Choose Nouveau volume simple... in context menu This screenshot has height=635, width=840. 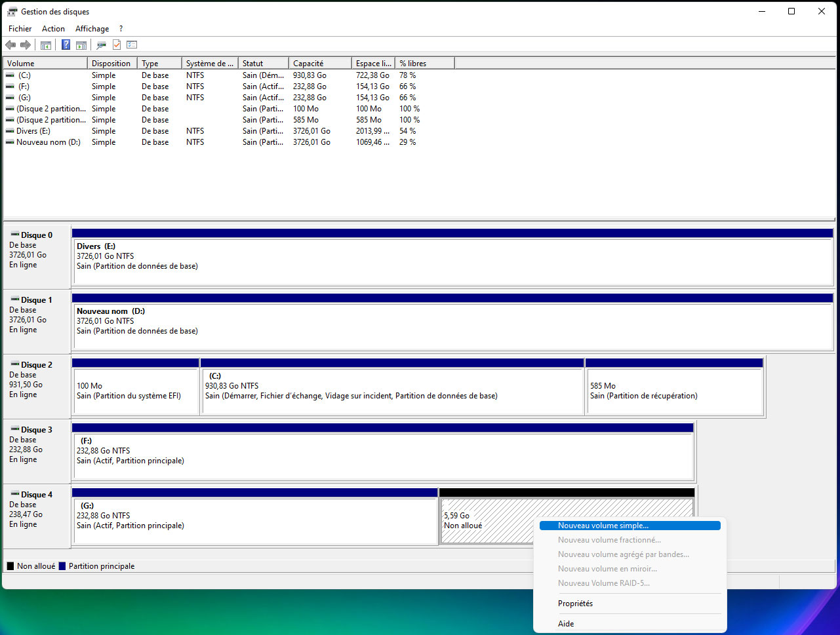click(630, 526)
